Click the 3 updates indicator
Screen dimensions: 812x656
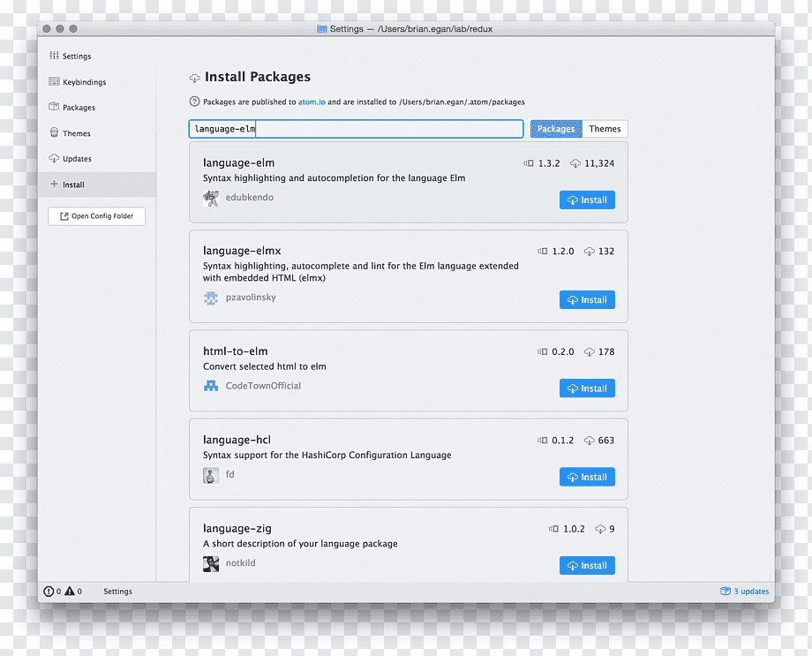point(744,592)
